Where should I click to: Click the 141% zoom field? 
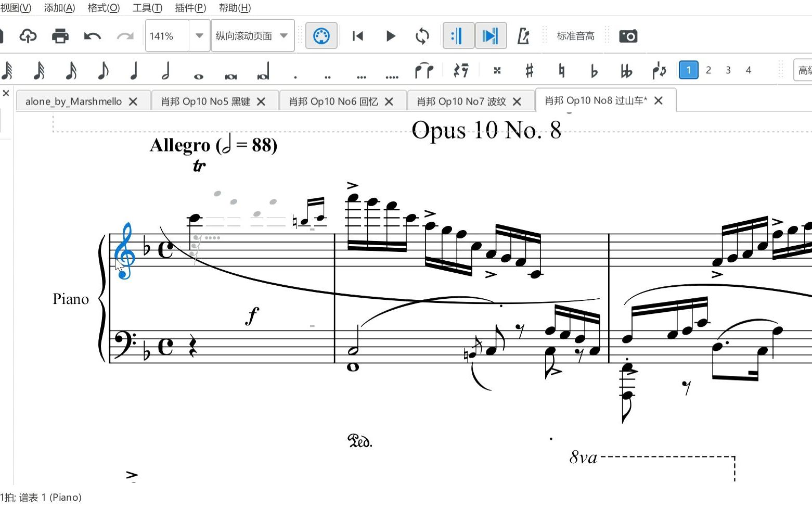[x=167, y=36]
